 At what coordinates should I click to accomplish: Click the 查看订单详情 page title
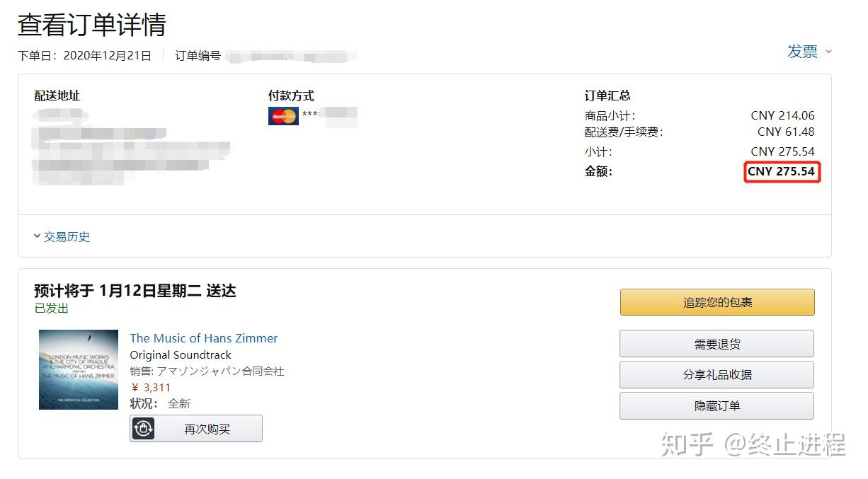tap(91, 25)
